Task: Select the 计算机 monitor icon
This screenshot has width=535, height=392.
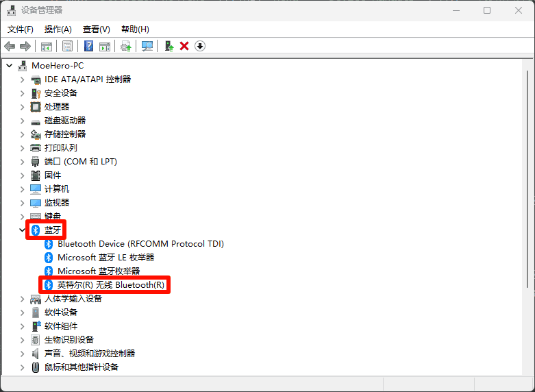Action: (36, 189)
